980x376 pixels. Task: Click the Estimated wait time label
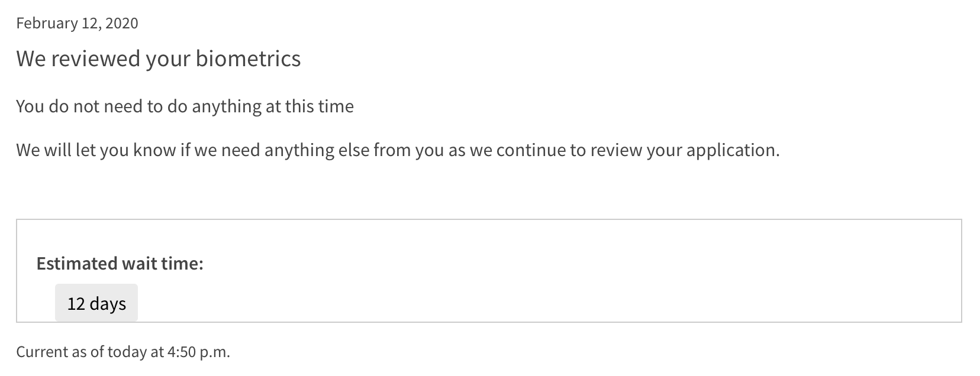coord(120,263)
